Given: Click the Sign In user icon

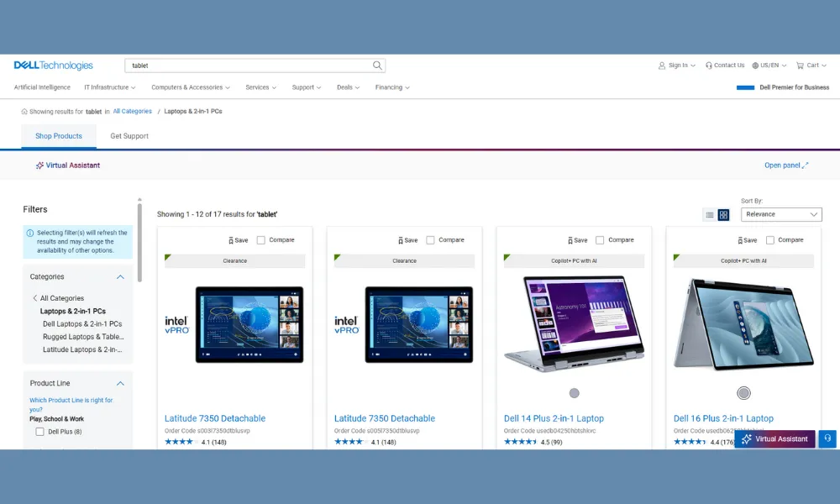Looking at the screenshot, I should tap(663, 66).
